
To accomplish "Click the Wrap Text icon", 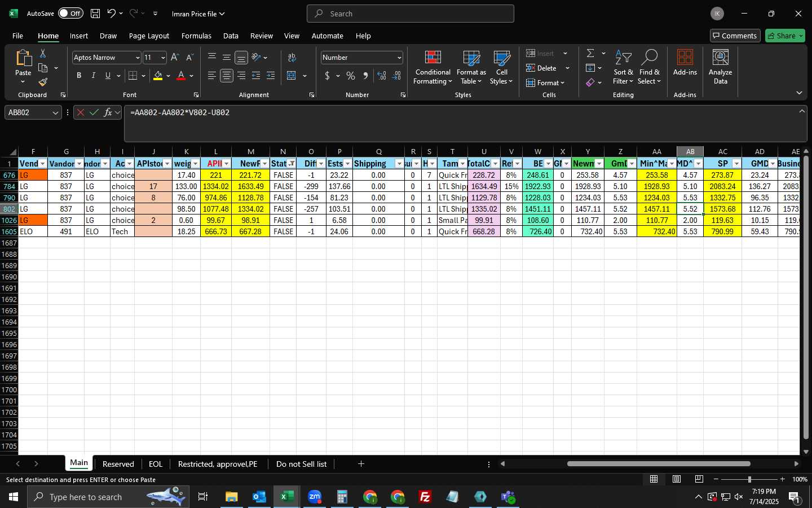I will pyautogui.click(x=292, y=58).
